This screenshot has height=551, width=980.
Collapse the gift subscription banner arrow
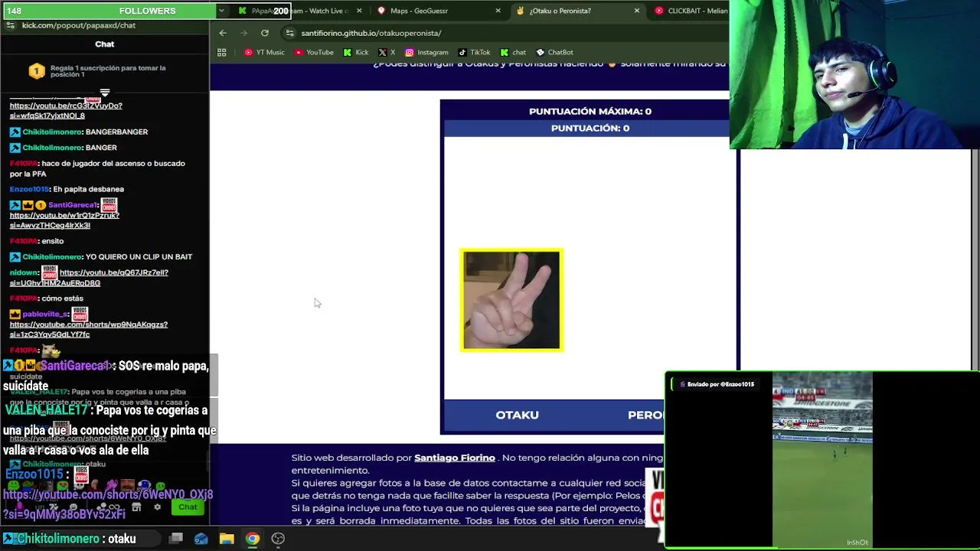[x=105, y=93]
